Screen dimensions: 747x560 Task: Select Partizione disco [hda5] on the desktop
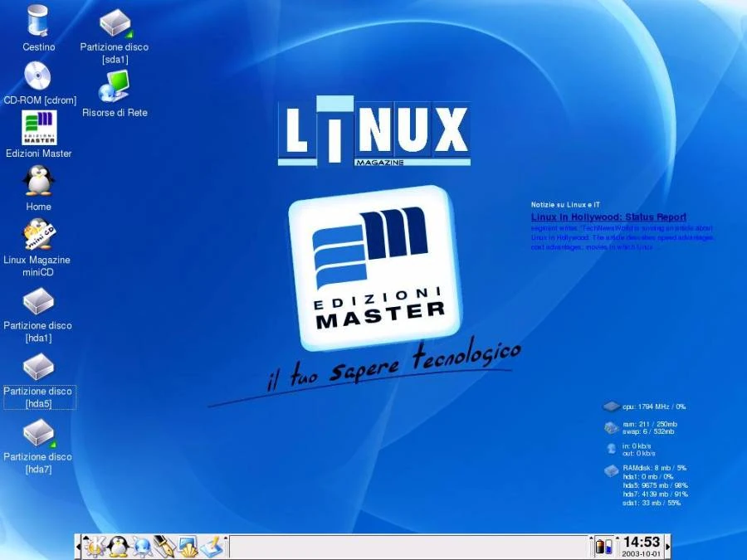click(38, 366)
